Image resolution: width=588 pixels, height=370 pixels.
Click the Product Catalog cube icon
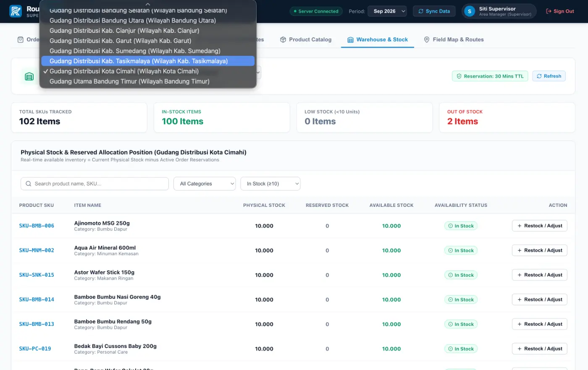[283, 40]
